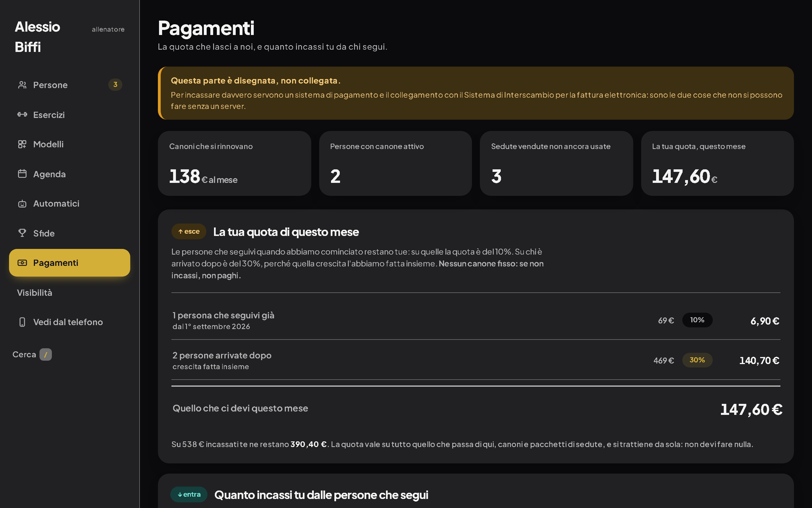
Task: Click the Modelli grid-plus icon
Action: [22, 144]
